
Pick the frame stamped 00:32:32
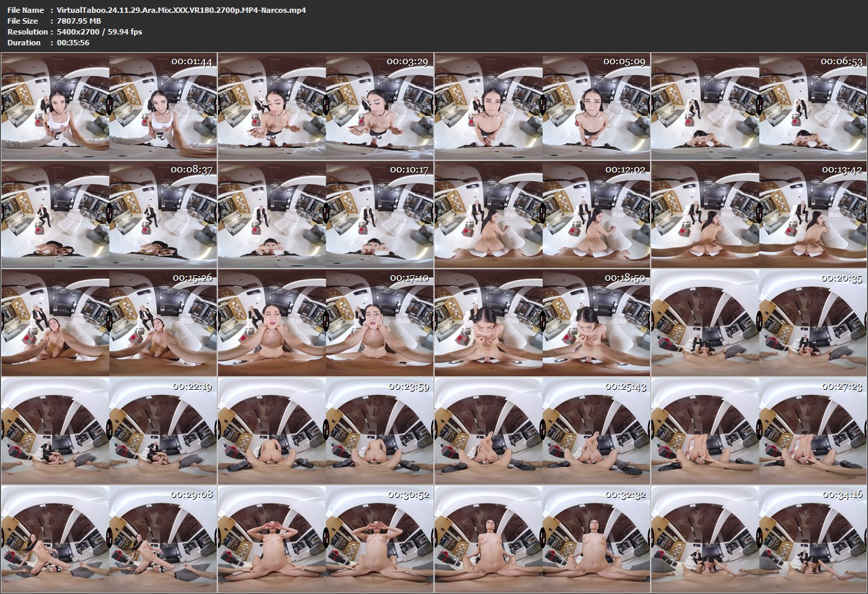point(542,539)
